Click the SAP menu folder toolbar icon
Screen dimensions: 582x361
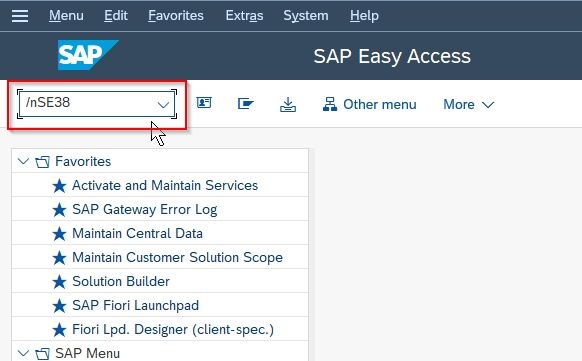[245, 104]
